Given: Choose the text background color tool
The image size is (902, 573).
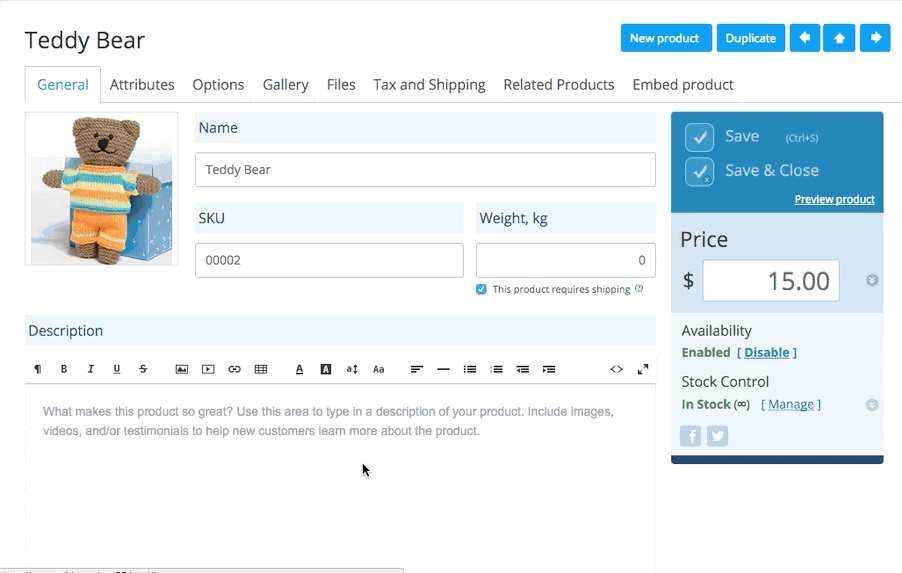Looking at the screenshot, I should pyautogui.click(x=326, y=369).
